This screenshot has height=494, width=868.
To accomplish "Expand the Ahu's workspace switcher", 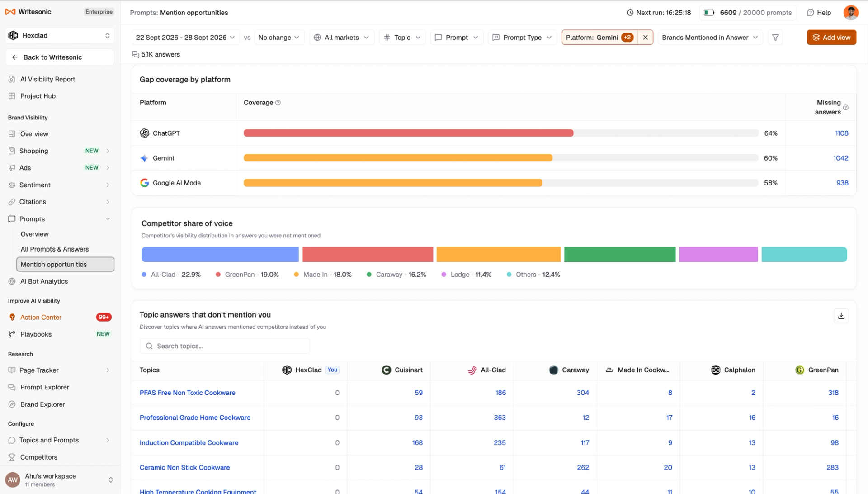I will pos(111,480).
